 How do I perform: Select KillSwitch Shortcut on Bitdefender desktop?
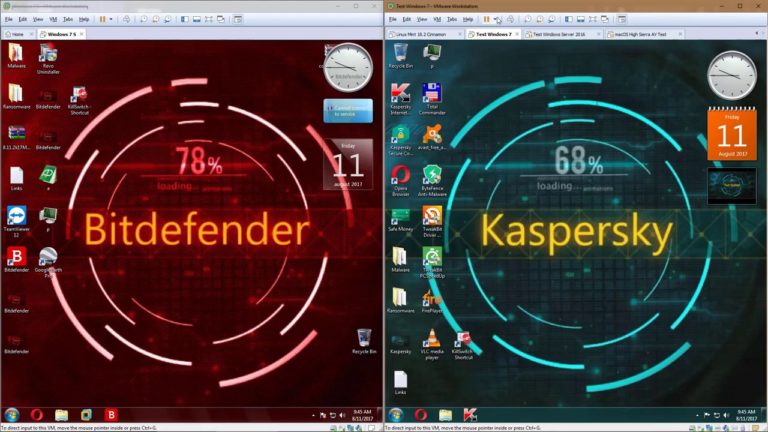(79, 100)
